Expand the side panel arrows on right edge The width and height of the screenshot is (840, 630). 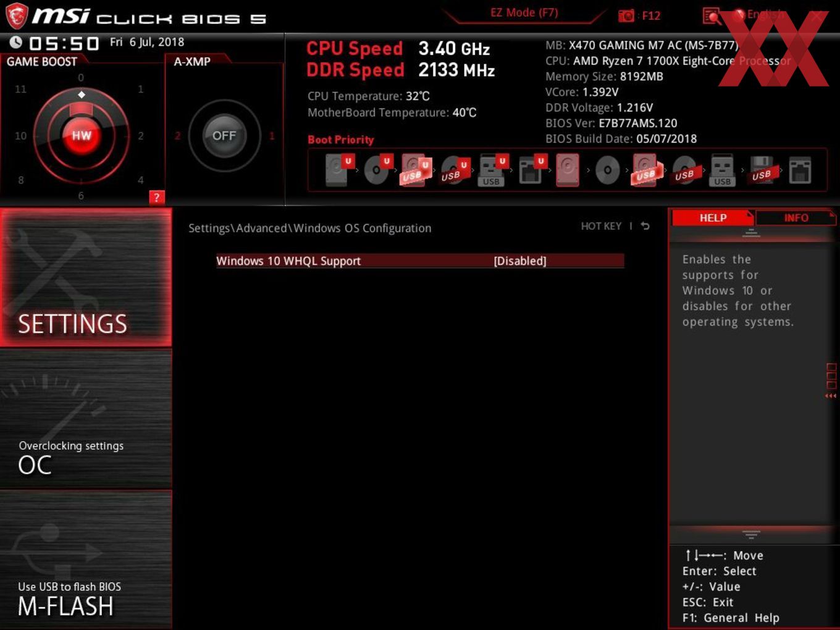click(831, 396)
